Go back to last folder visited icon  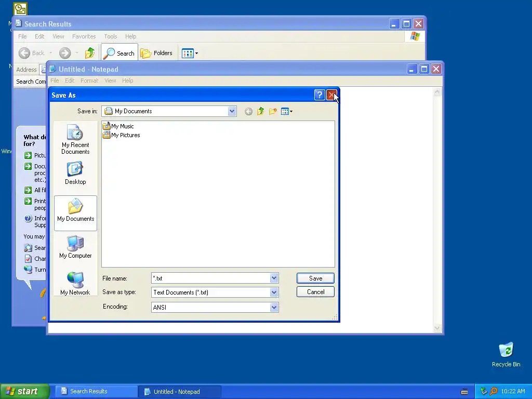tap(248, 111)
